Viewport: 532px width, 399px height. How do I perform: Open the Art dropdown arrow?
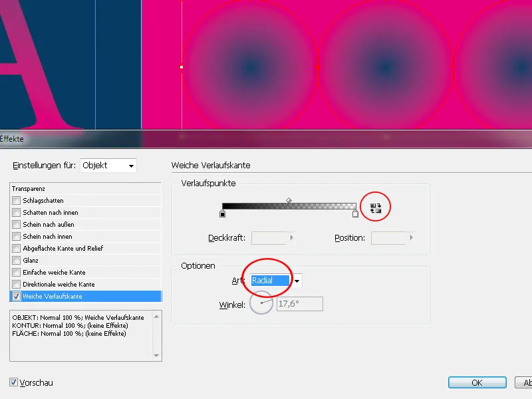pyautogui.click(x=297, y=281)
